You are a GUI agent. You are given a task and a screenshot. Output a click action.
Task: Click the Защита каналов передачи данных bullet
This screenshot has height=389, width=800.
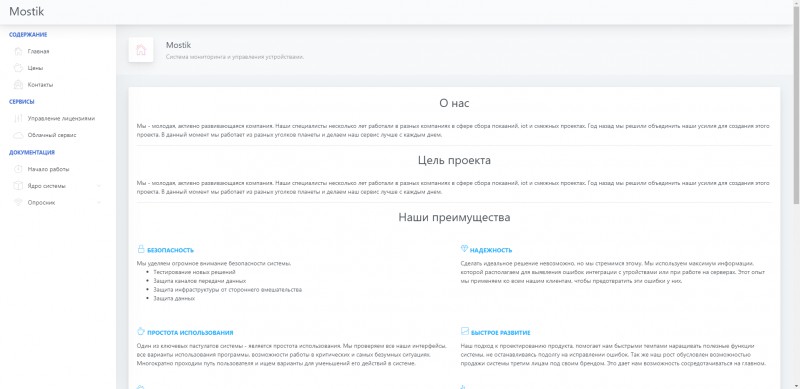(x=199, y=281)
